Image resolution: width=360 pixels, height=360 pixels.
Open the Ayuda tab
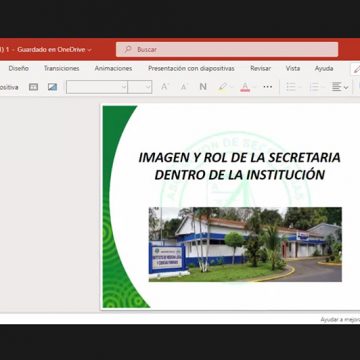pos(324,68)
